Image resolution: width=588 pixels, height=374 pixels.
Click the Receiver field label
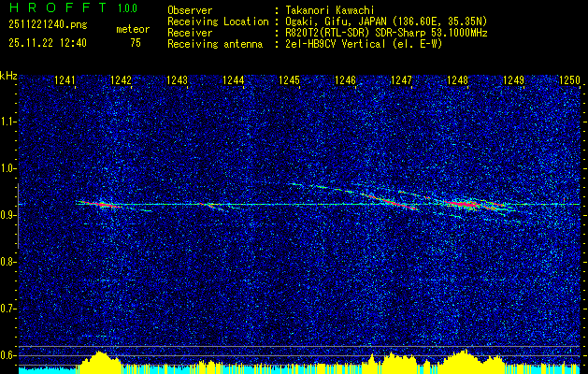pyautogui.click(x=190, y=33)
